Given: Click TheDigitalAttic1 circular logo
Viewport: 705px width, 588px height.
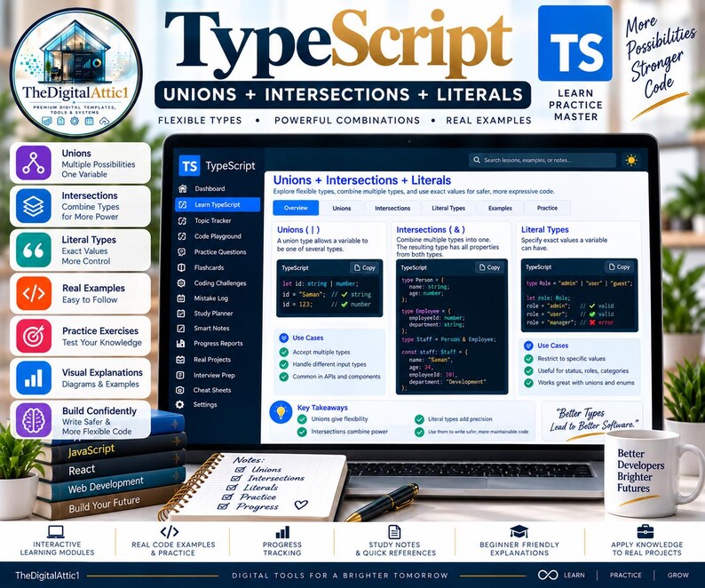Looking at the screenshot, I should pyautogui.click(x=75, y=73).
